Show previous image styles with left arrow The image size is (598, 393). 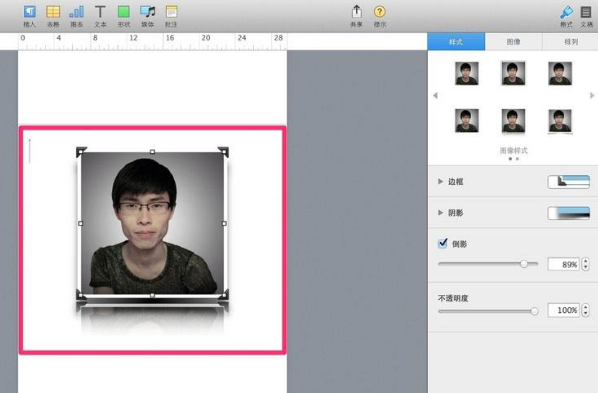[435, 95]
